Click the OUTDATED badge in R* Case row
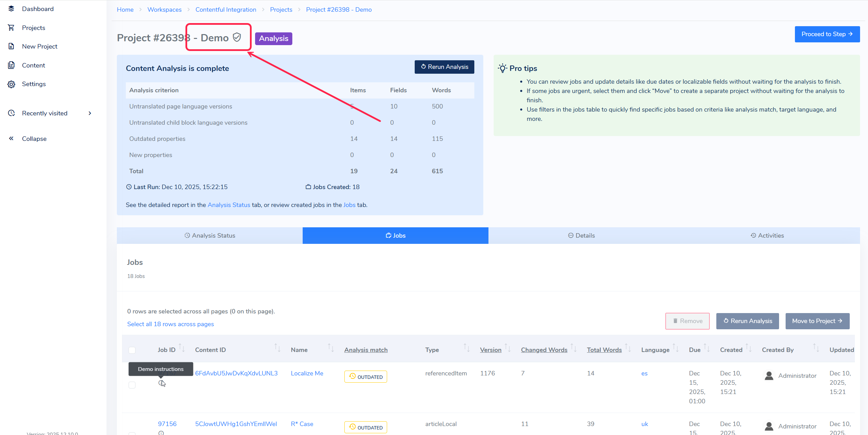Viewport: 868px width, 435px height. pyautogui.click(x=366, y=427)
